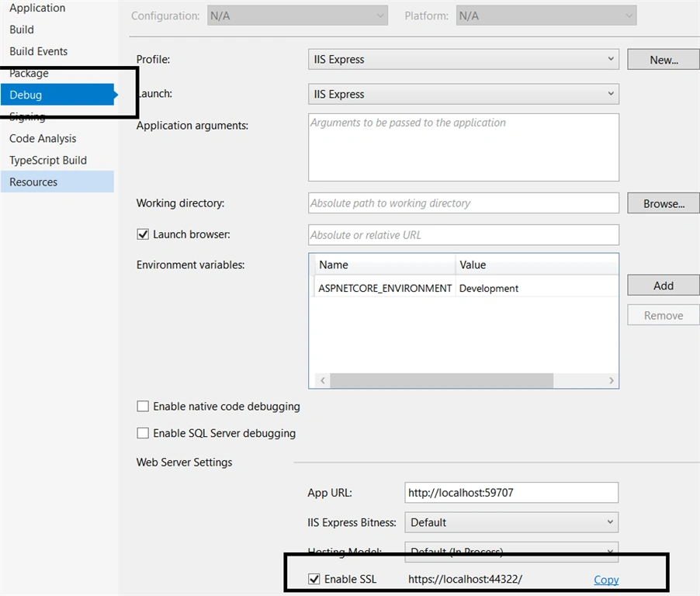Select the Package tab
Viewport: 700px width, 596px height.
(29, 73)
